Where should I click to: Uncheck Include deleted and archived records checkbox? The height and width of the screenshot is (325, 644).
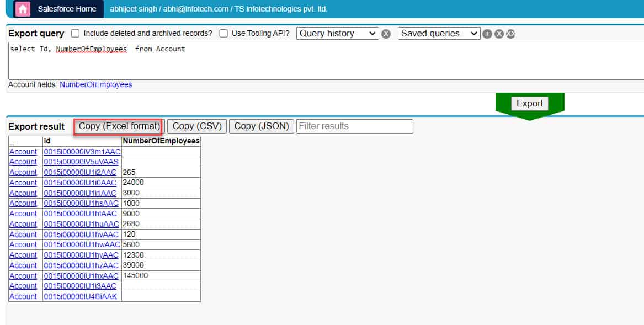tap(75, 33)
